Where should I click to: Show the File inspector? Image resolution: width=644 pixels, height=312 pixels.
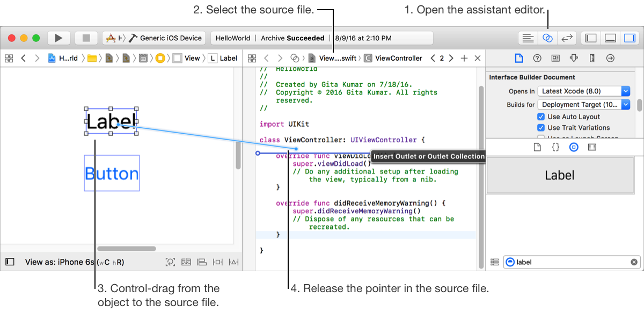pos(518,58)
